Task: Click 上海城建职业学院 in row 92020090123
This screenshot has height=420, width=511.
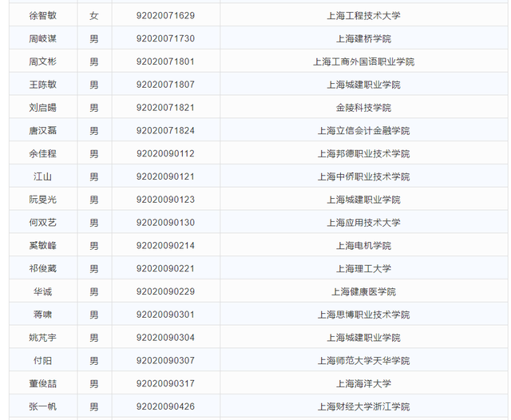Action: (364, 200)
